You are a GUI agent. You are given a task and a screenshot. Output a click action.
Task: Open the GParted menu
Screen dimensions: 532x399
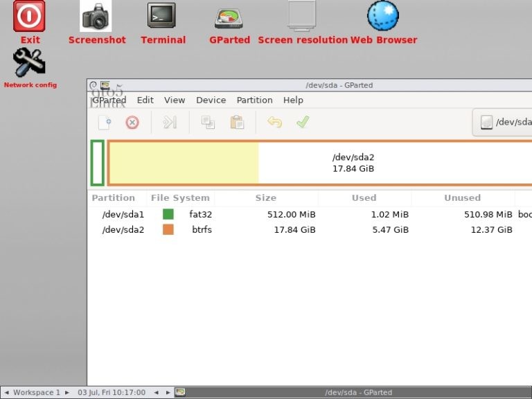[x=109, y=100]
